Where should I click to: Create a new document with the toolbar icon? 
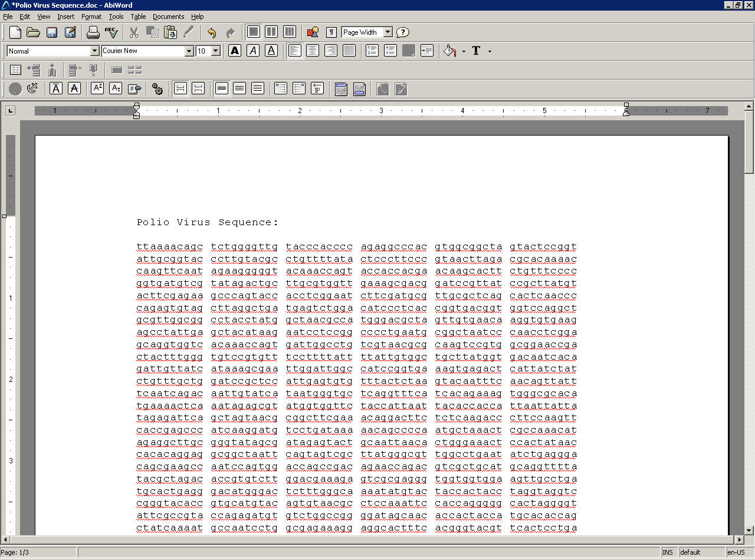(15, 32)
